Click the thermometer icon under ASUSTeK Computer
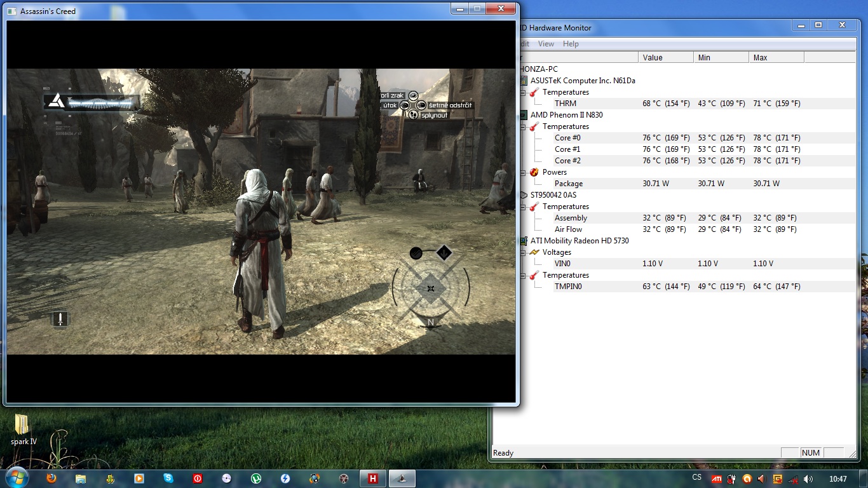 click(x=534, y=92)
